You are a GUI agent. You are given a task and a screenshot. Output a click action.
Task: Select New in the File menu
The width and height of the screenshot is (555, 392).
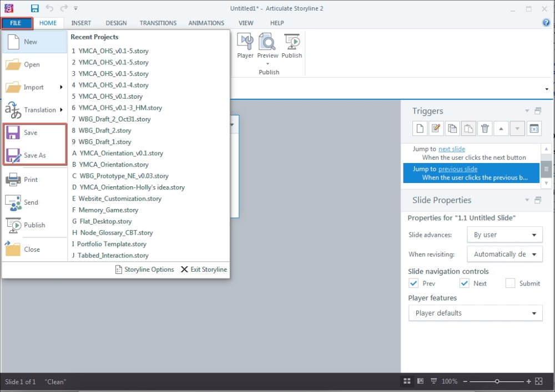(34, 42)
